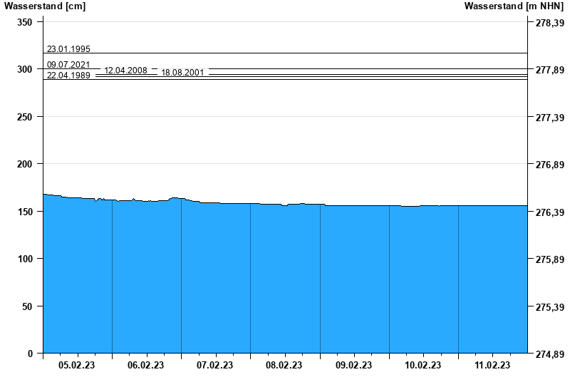Select the 09.07.2021 high-water marker label
Screen dimensions: 570x392
pos(68,65)
